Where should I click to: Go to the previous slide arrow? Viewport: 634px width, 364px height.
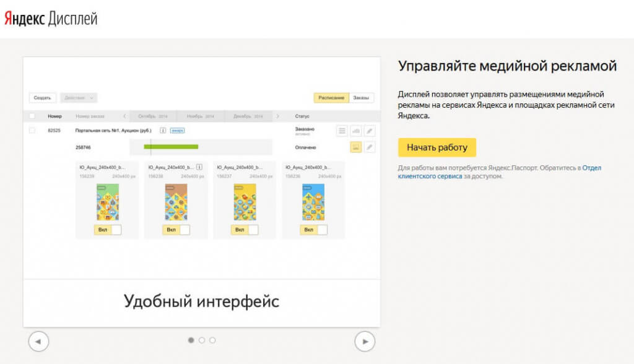tap(38, 341)
